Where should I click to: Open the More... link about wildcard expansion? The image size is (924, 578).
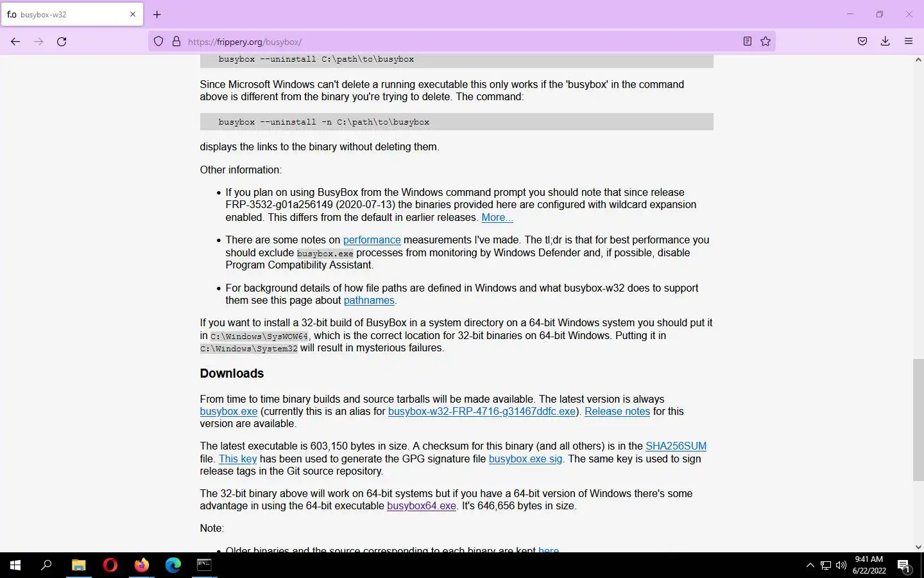(x=497, y=217)
